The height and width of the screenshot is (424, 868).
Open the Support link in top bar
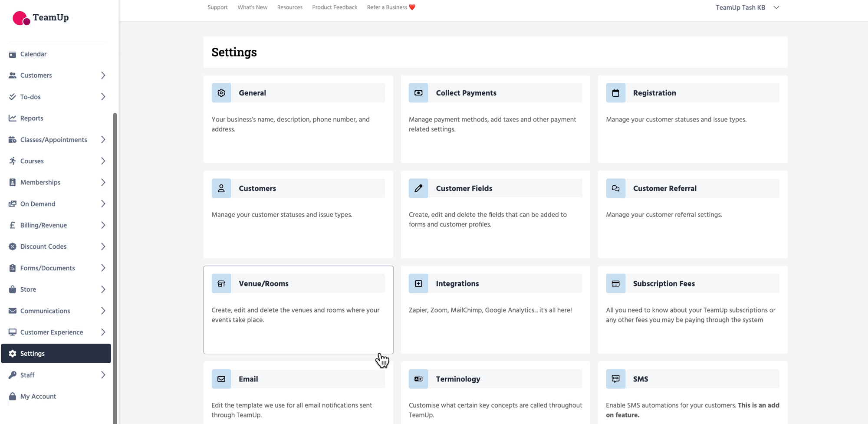217,7
